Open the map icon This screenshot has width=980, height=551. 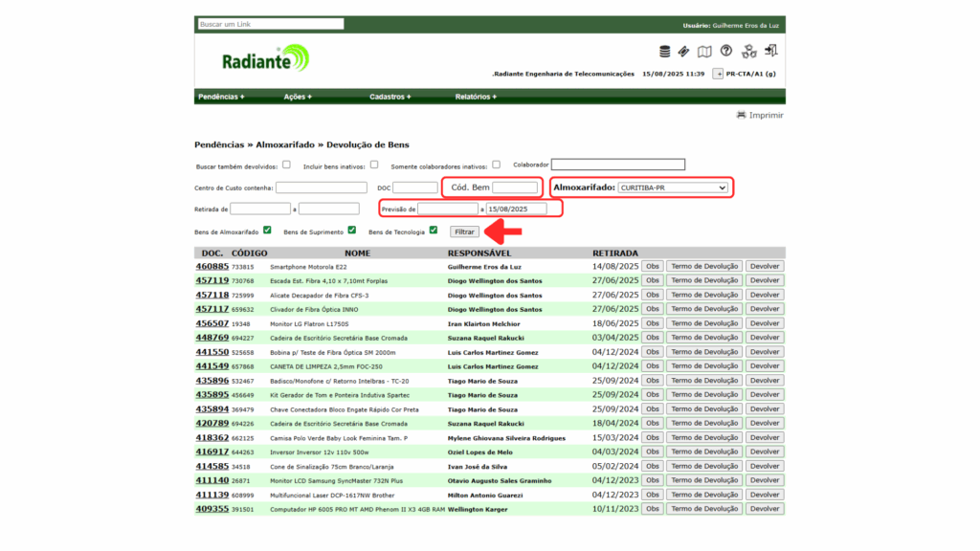[x=704, y=52]
